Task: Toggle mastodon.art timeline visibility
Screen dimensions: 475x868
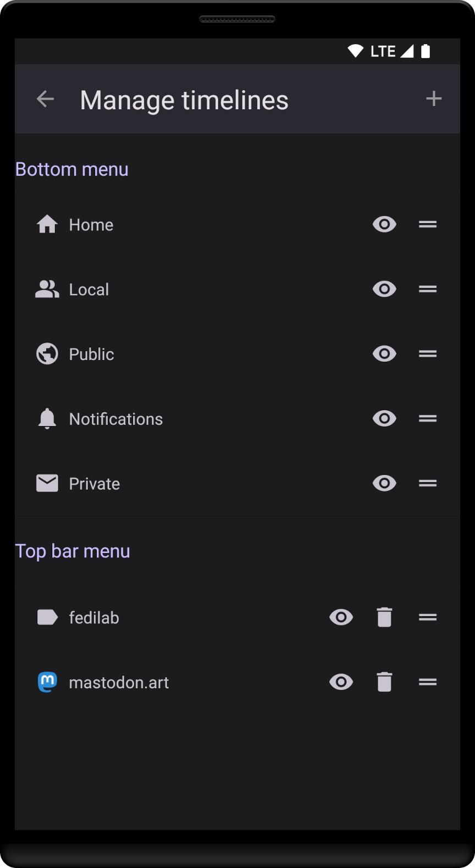Action: 341,682
